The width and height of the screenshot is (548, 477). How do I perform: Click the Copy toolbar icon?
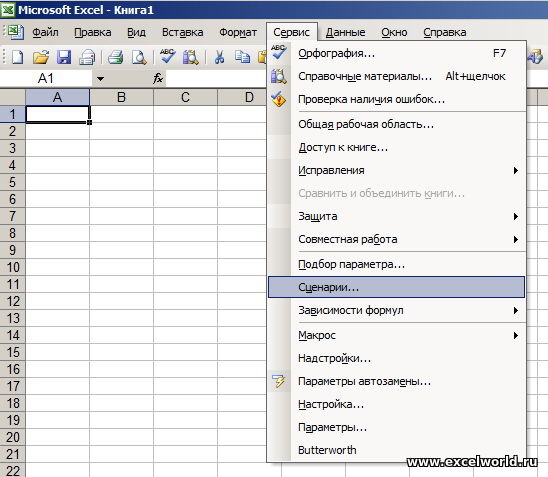242,57
